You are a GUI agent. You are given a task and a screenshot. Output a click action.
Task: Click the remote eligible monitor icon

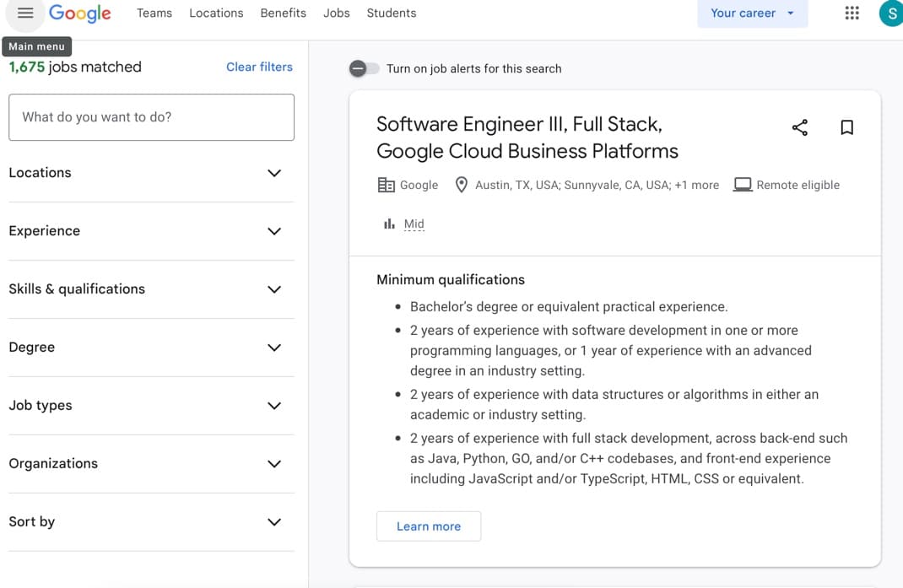[742, 184]
